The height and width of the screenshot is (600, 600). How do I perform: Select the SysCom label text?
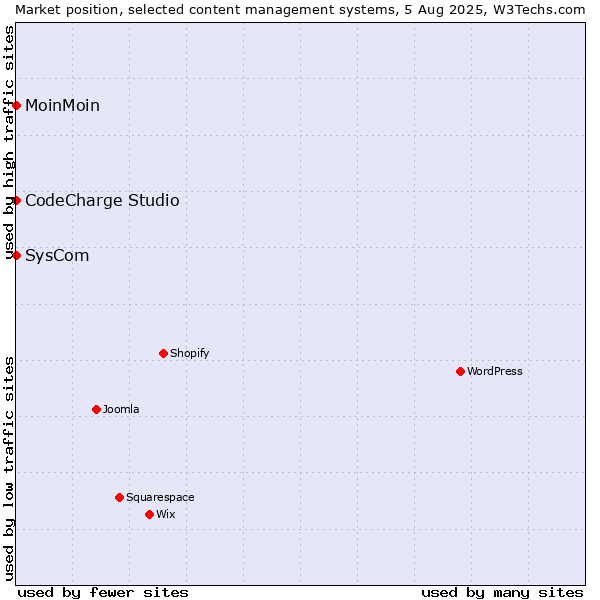click(57, 256)
